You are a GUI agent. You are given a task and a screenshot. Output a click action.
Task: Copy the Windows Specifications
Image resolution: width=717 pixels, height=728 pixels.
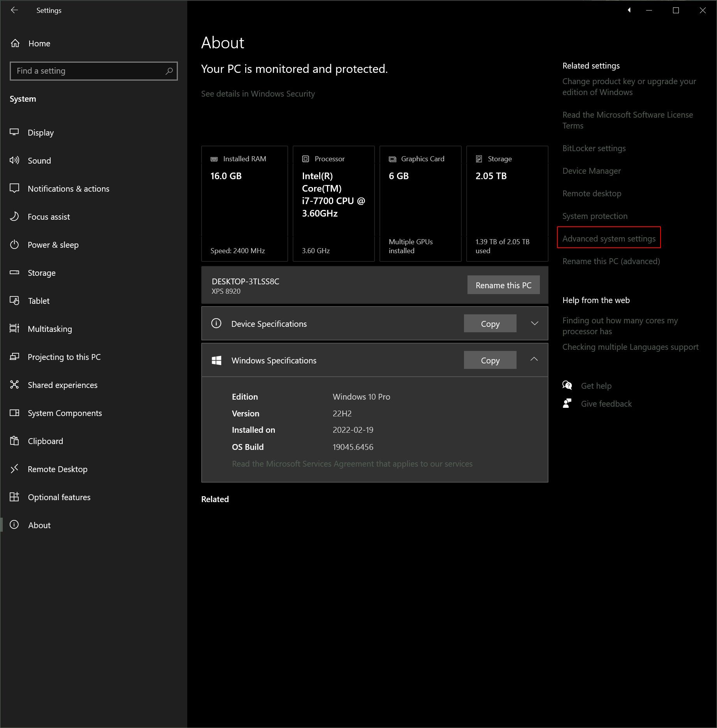click(490, 360)
